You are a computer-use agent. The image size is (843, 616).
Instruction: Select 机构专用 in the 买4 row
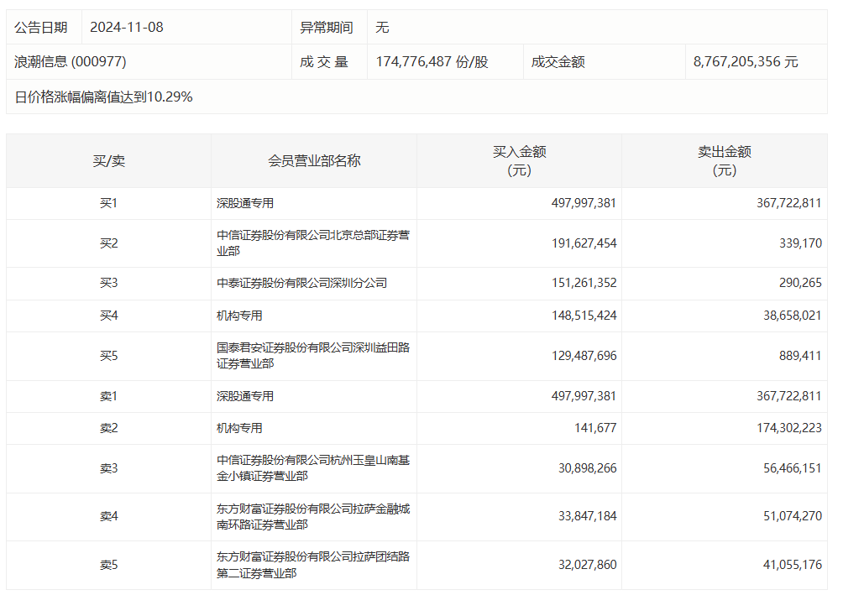(x=239, y=316)
